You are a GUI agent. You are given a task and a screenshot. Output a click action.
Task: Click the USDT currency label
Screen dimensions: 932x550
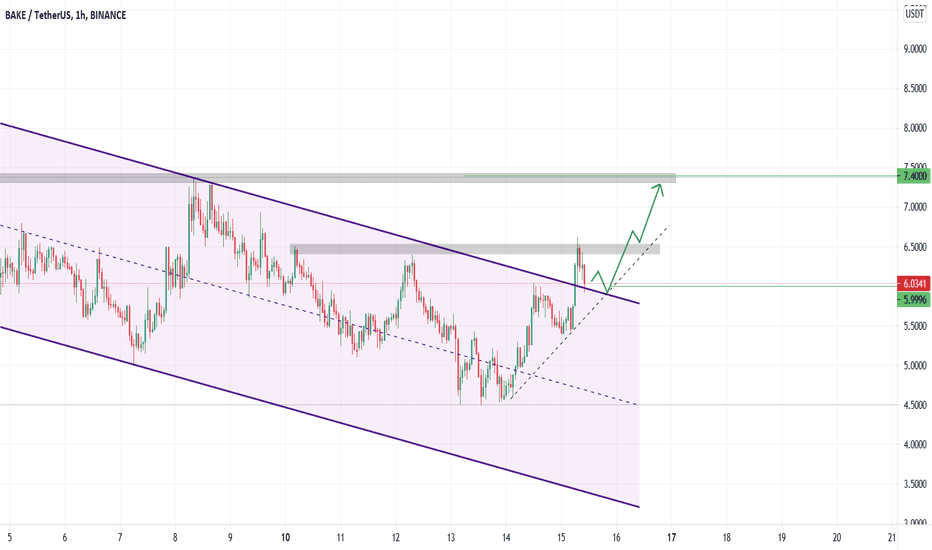[914, 14]
